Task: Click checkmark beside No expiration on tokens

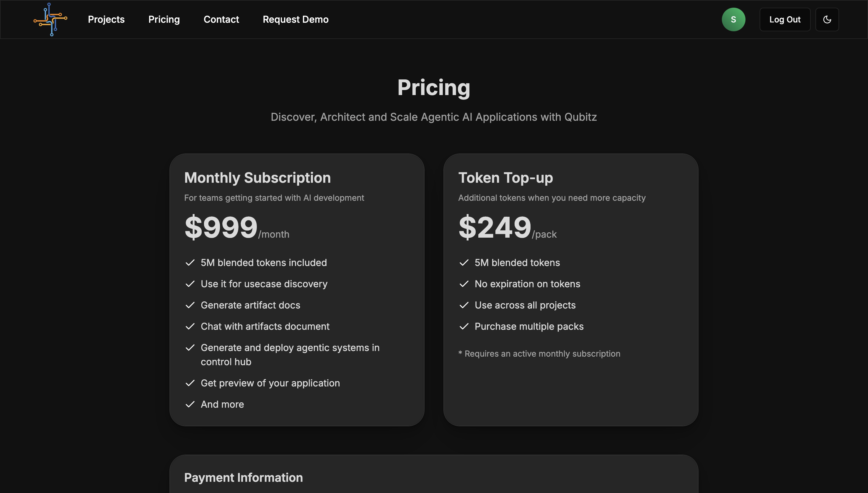Action: (x=464, y=284)
